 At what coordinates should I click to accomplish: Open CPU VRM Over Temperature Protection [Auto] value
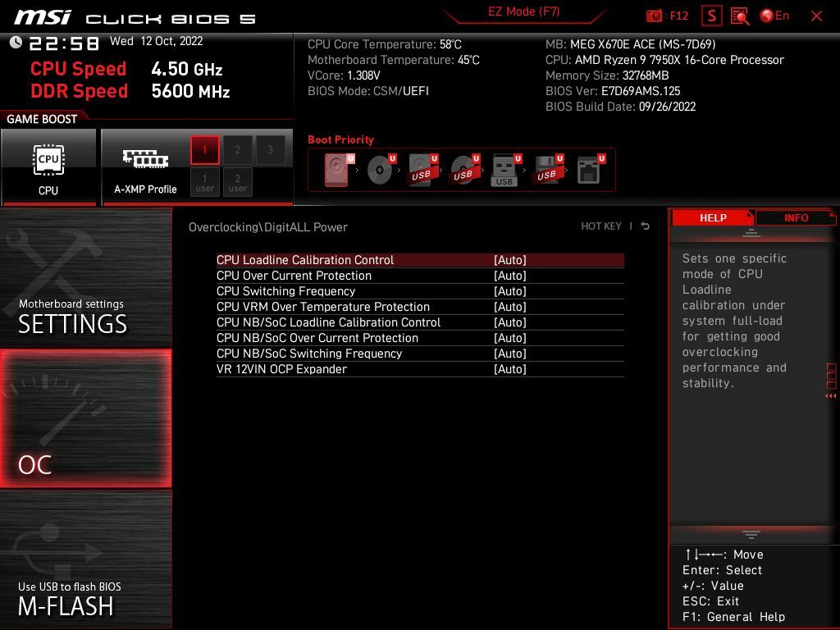coord(510,307)
